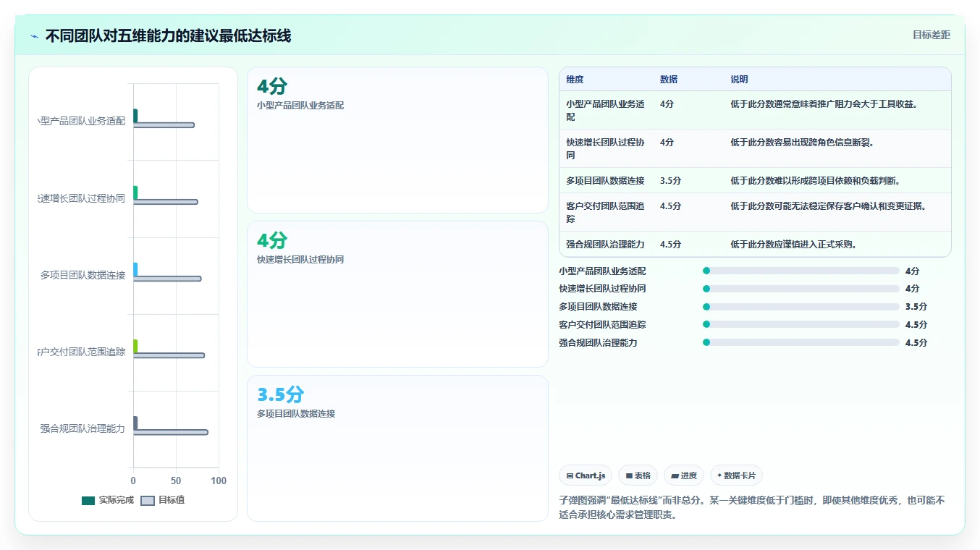Click the 说明 column header
This screenshot has width=980, height=550.
click(739, 80)
